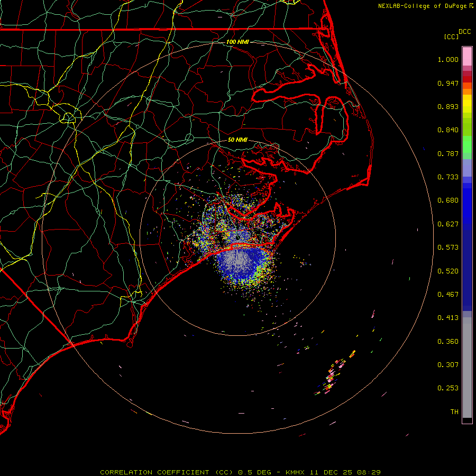
Task: Click the KMHX station identifier in the caption
Action: click(295, 472)
